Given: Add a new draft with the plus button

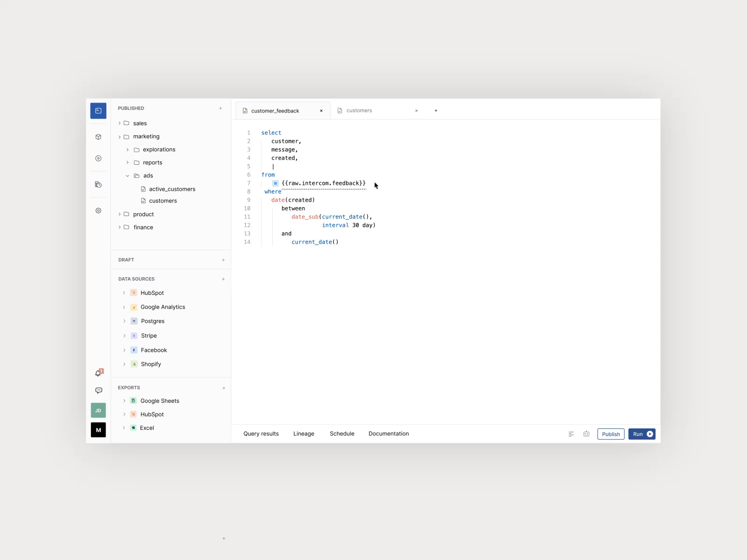Looking at the screenshot, I should 223,259.
